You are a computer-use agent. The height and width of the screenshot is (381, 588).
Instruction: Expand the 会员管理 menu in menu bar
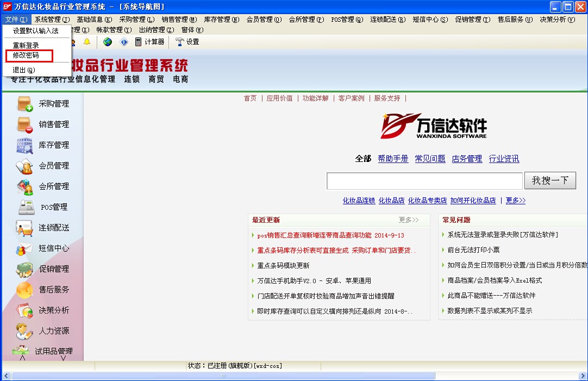(264, 20)
